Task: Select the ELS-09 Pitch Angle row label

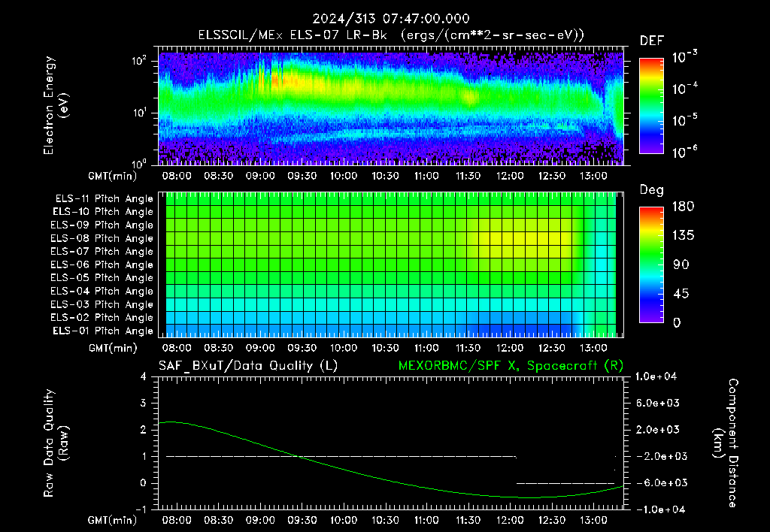Action: point(102,225)
